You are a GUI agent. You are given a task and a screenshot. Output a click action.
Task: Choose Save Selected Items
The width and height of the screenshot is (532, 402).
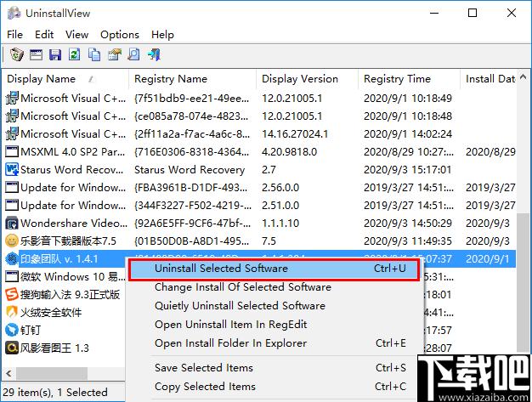coord(203,368)
